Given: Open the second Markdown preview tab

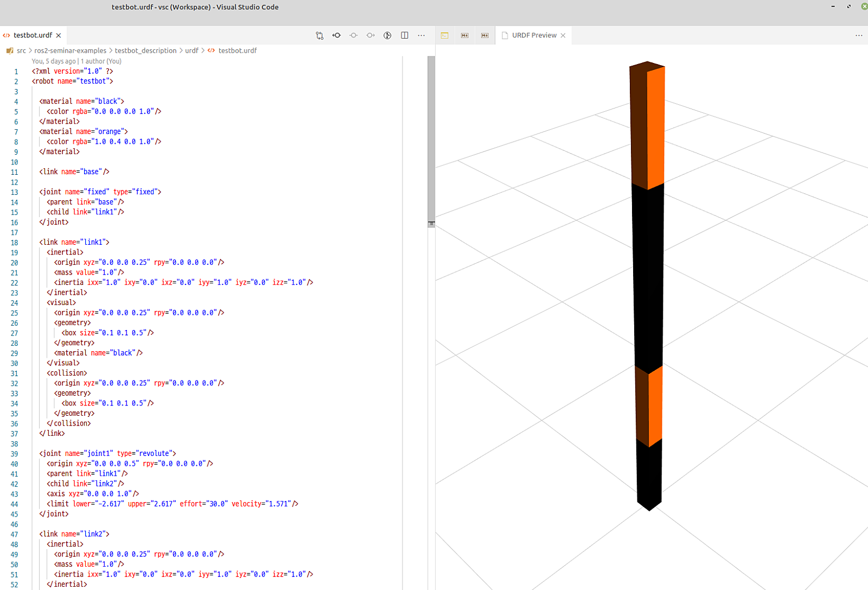Looking at the screenshot, I should [x=485, y=35].
